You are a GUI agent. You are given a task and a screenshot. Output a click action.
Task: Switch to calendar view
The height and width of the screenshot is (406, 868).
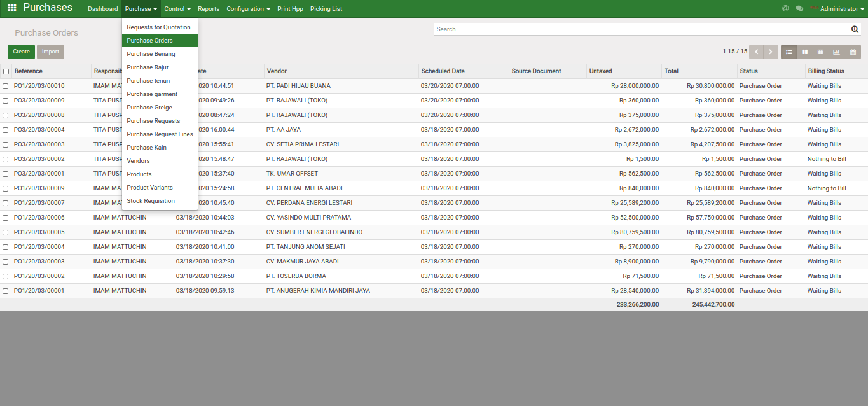853,52
